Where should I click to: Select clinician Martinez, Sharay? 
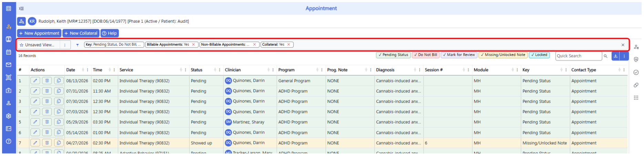point(248,122)
